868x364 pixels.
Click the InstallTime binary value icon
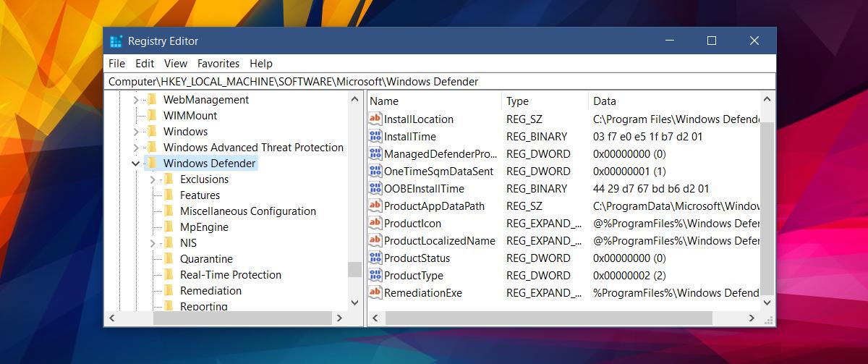(x=375, y=137)
